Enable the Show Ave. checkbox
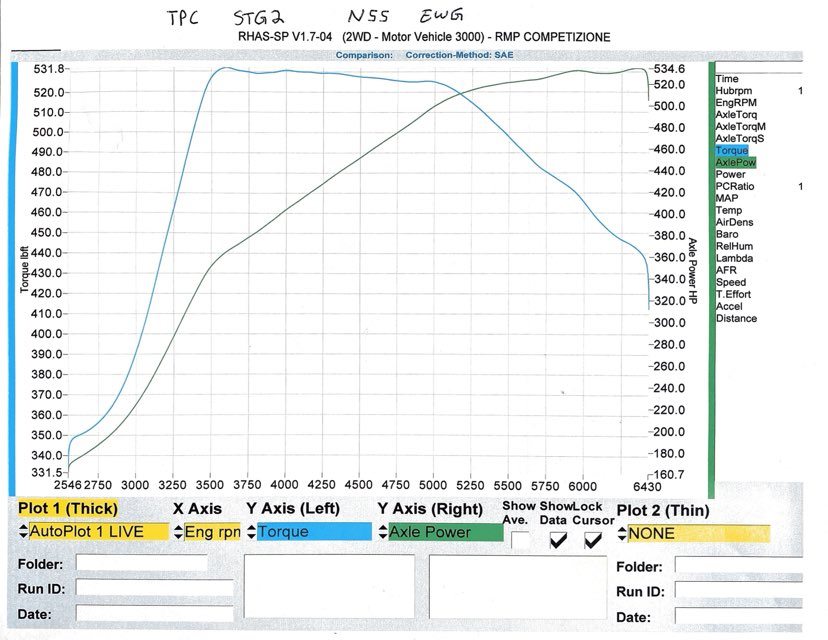Viewport: 828px width, 640px height. pyautogui.click(x=521, y=540)
